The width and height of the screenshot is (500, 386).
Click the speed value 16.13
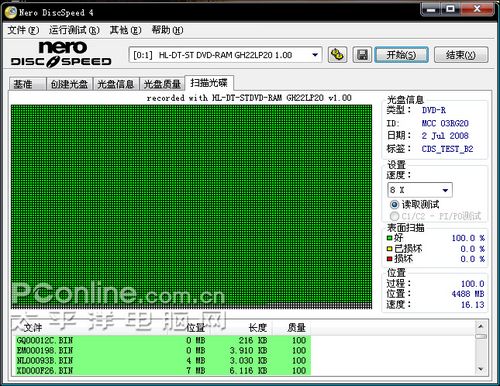(472, 305)
